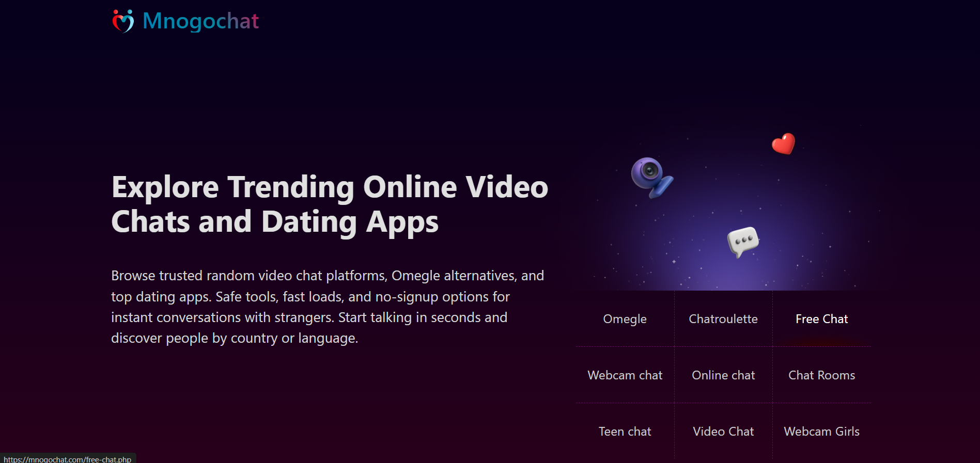Open the Mnogochat brand name link
Viewport: 980px width, 463px height.
(x=200, y=21)
